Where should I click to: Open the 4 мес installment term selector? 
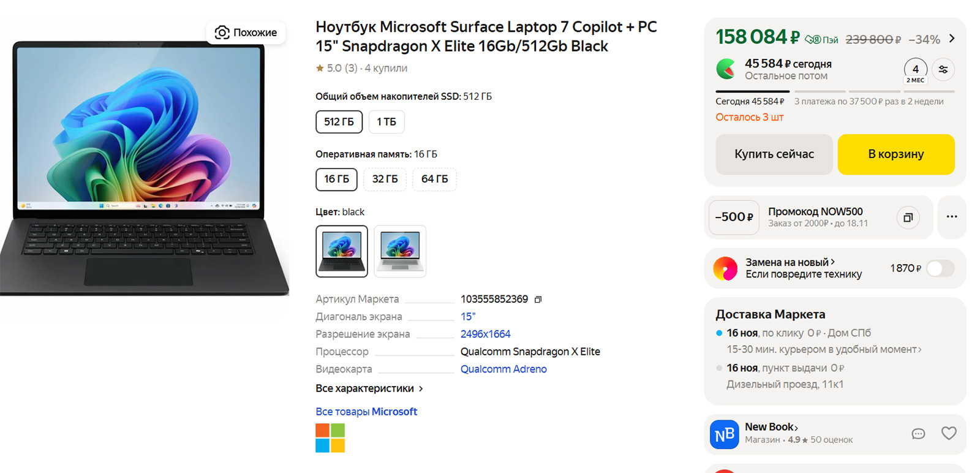coord(915,70)
